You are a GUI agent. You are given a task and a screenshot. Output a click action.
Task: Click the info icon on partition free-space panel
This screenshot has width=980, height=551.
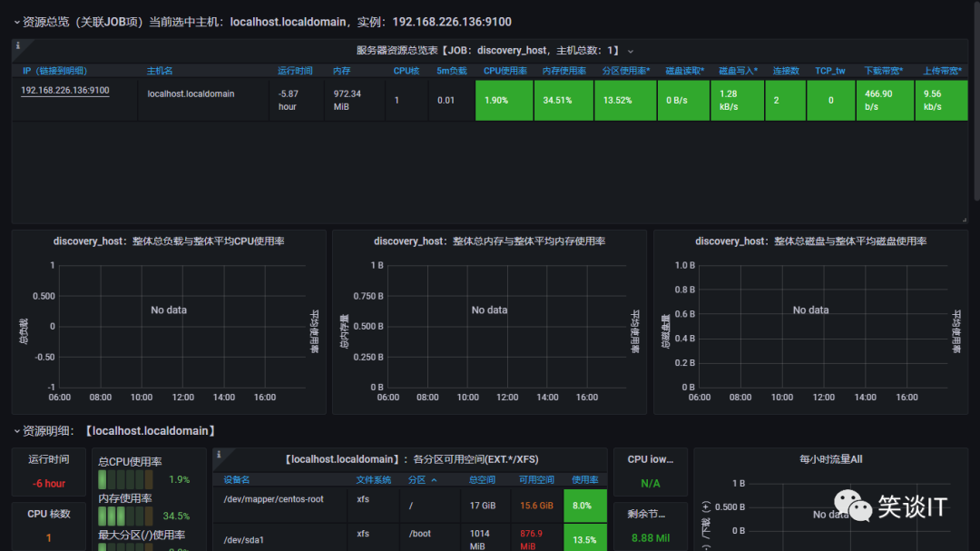pos(219,455)
